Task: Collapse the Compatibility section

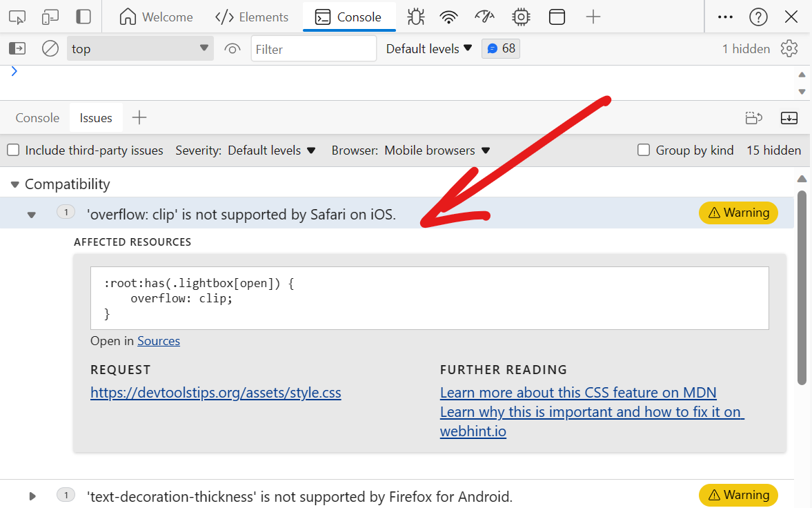Action: pos(15,184)
